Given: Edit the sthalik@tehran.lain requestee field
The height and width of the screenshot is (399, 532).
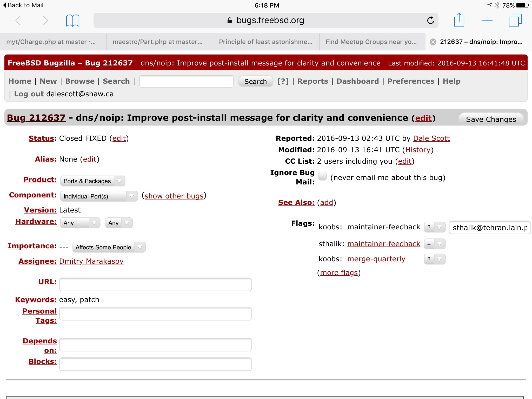Looking at the screenshot, I should [x=490, y=228].
